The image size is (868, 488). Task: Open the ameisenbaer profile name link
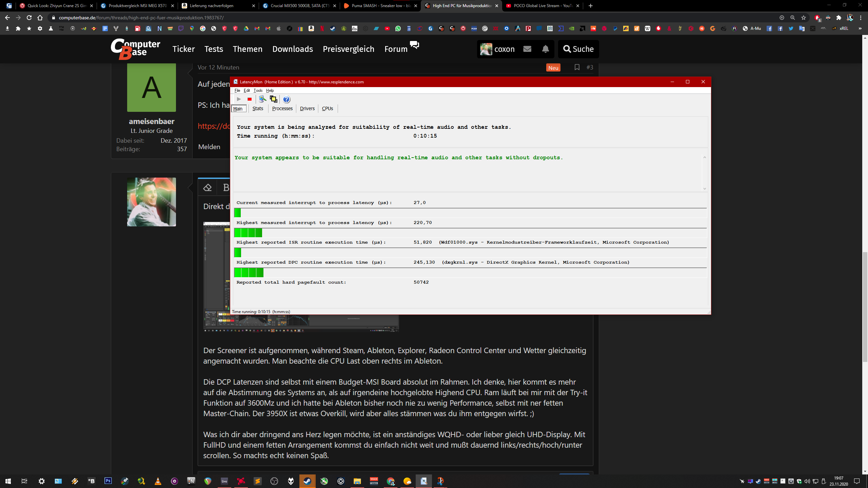point(152,121)
